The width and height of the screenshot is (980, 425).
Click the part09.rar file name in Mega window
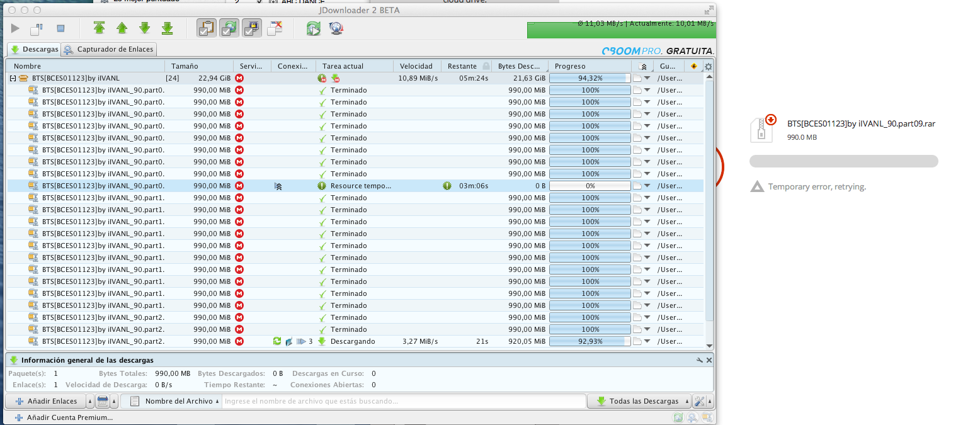click(861, 124)
